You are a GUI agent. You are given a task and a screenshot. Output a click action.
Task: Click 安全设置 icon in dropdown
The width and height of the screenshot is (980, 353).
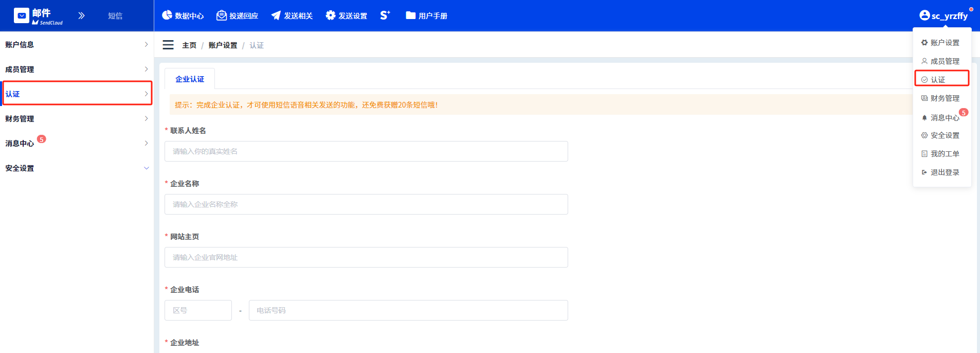pos(924,135)
